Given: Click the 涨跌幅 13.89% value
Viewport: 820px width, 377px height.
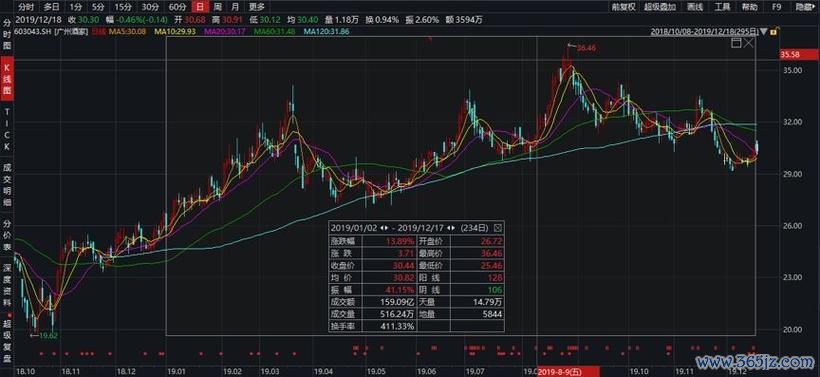Looking at the screenshot, I should [x=400, y=242].
